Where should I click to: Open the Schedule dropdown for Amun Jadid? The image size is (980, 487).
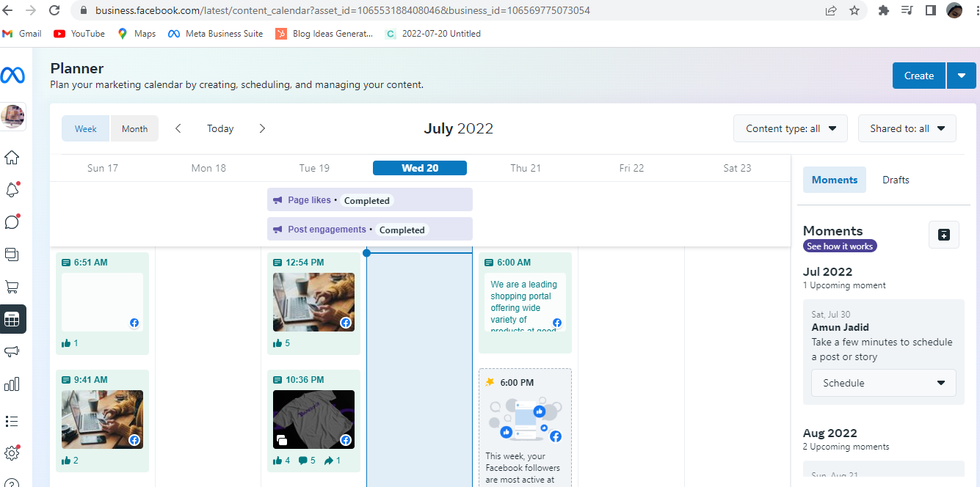(883, 383)
